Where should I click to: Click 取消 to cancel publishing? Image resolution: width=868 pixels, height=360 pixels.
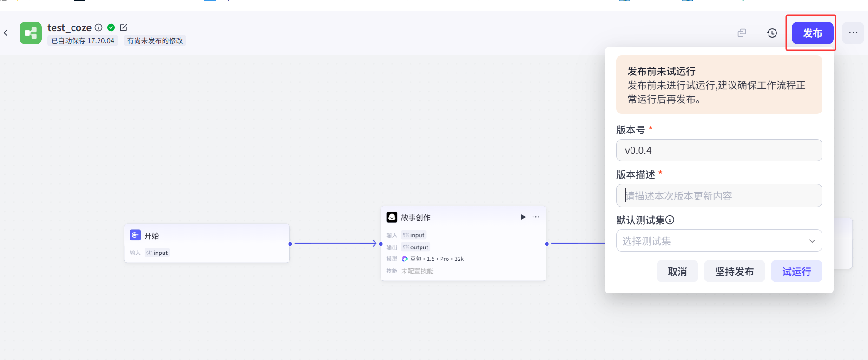click(x=677, y=272)
